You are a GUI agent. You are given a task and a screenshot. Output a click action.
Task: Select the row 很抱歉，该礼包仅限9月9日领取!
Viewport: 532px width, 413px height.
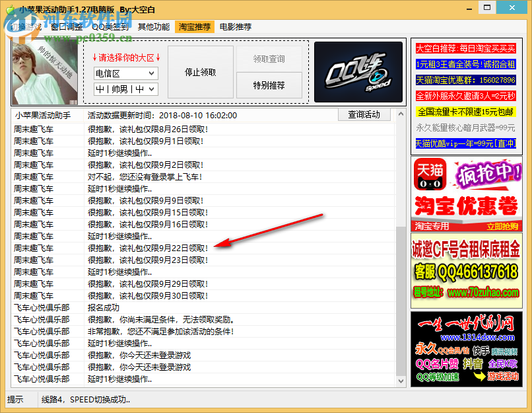tap(203, 201)
